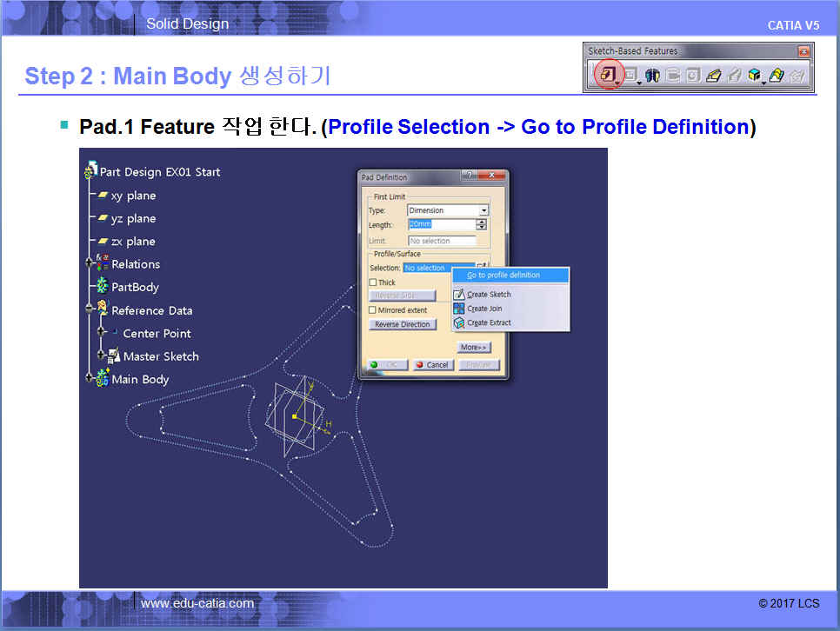Select the Pad tool in Sketch-Based Features
This screenshot has width=840, height=631.
coord(607,75)
